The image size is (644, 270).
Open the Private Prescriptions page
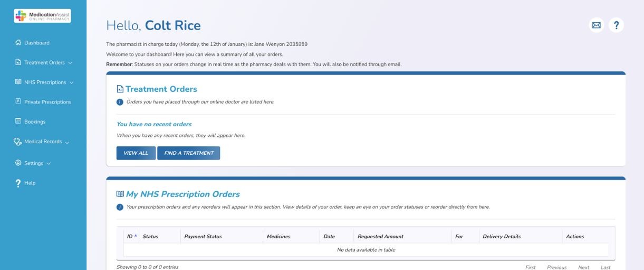pos(47,102)
